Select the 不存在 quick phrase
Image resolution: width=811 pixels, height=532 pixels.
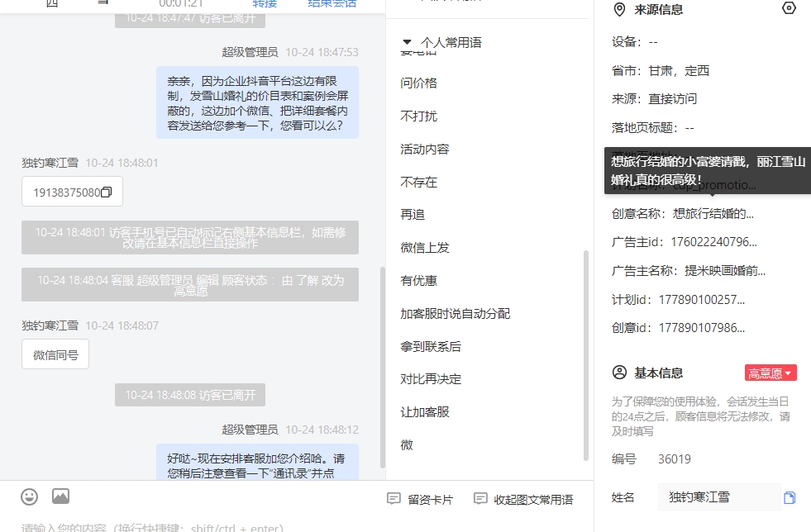[x=418, y=182]
